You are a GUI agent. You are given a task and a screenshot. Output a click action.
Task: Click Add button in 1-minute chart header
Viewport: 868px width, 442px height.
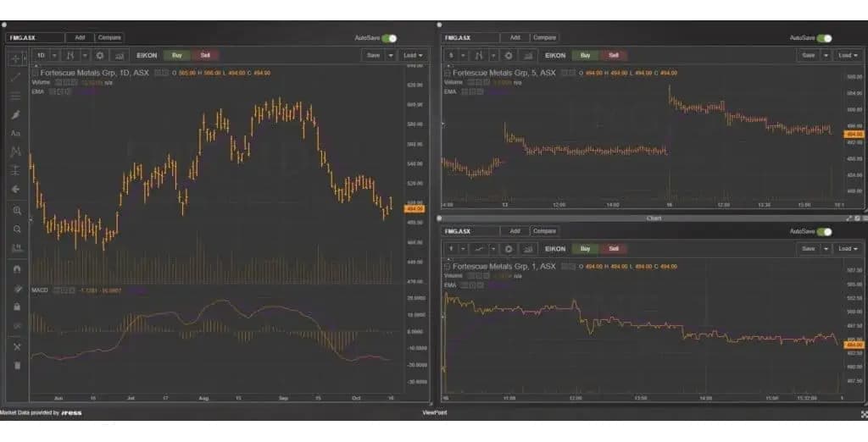point(515,231)
